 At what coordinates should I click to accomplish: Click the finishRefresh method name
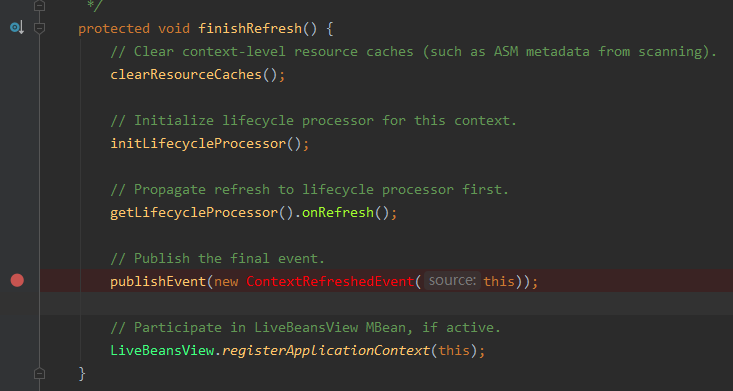(x=250, y=29)
